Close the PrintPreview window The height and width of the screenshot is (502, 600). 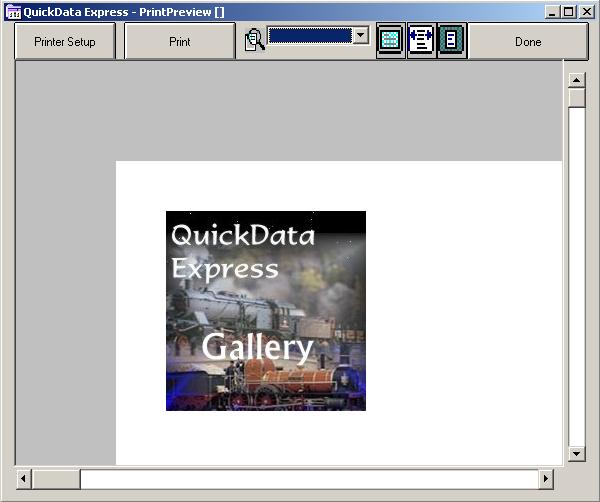(586, 12)
